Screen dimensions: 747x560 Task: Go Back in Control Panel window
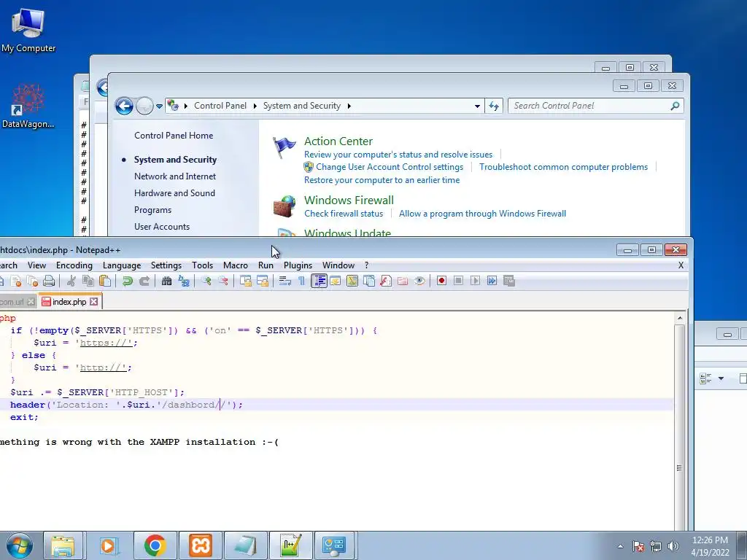124,106
